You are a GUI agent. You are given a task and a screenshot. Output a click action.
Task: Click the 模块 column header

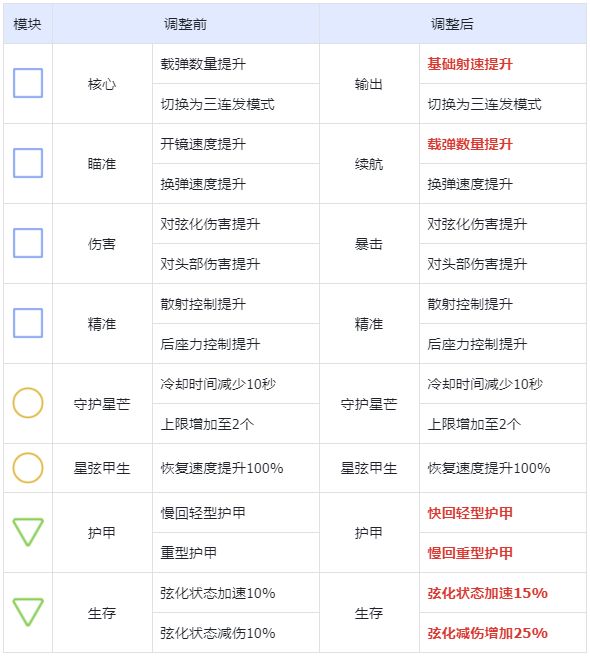tap(28, 24)
